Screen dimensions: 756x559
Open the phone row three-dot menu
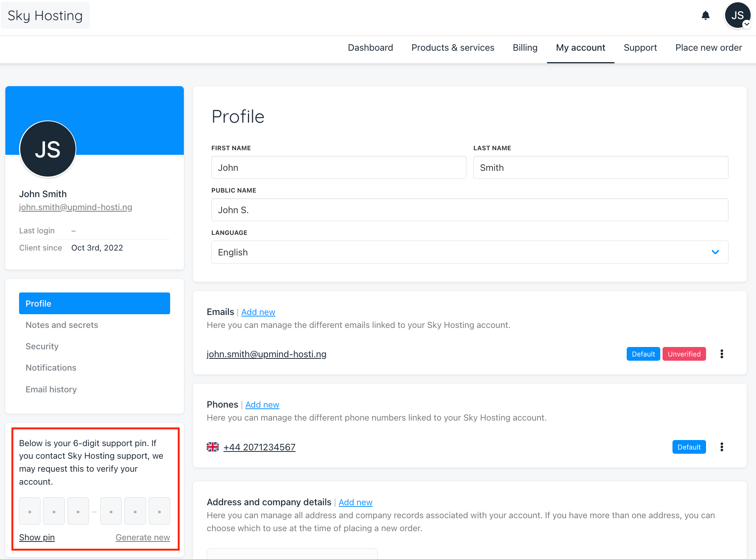tap(721, 447)
